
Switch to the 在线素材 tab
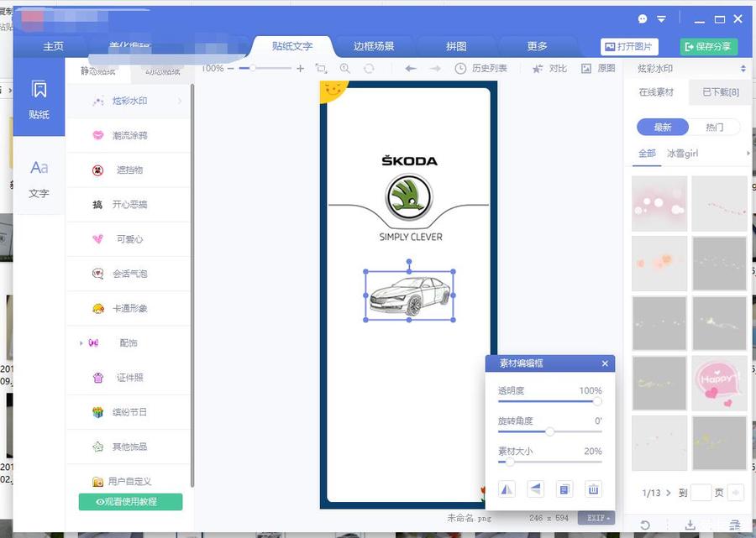pyautogui.click(x=656, y=92)
